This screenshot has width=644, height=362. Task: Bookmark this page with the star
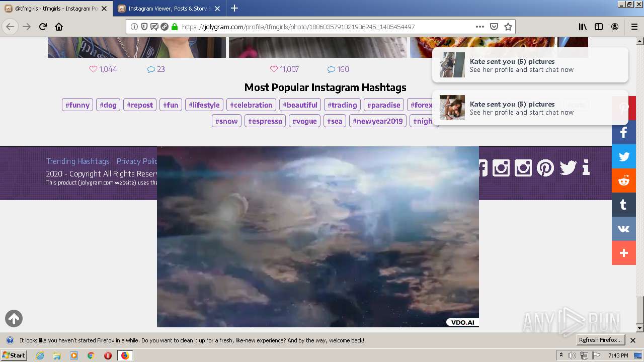[508, 27]
